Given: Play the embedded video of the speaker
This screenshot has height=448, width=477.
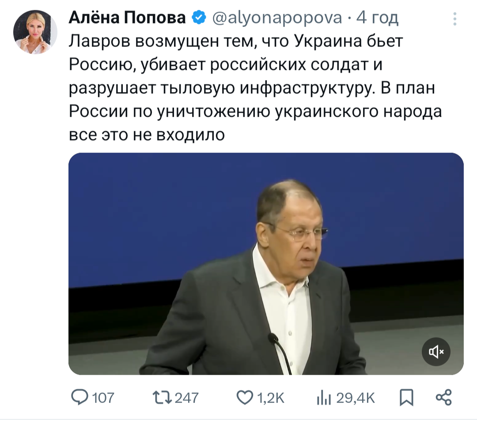Looking at the screenshot, I should (266, 264).
